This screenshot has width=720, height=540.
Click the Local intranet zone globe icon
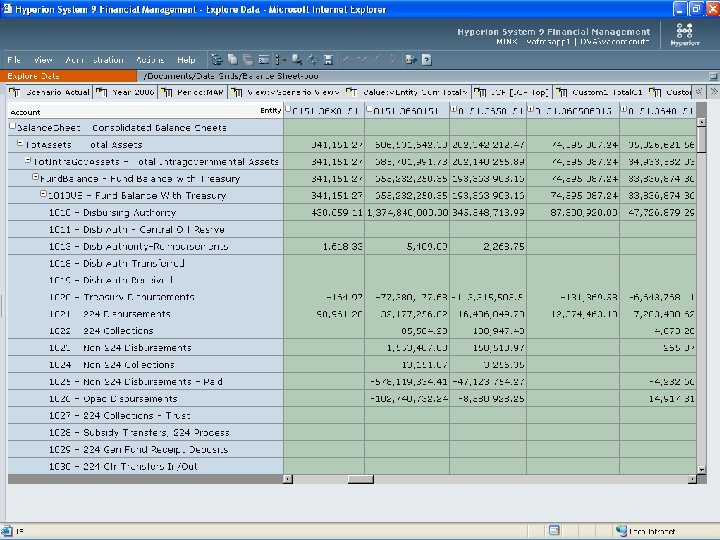coord(621,530)
